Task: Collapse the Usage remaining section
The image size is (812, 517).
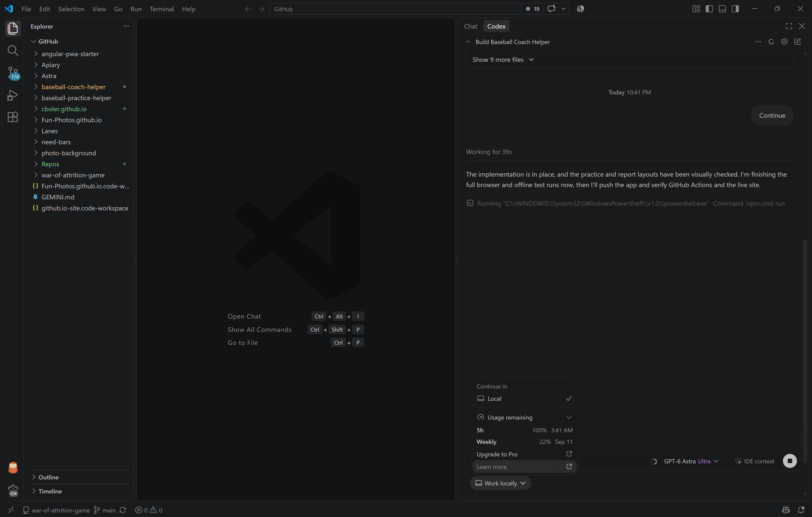Action: pyautogui.click(x=524, y=417)
